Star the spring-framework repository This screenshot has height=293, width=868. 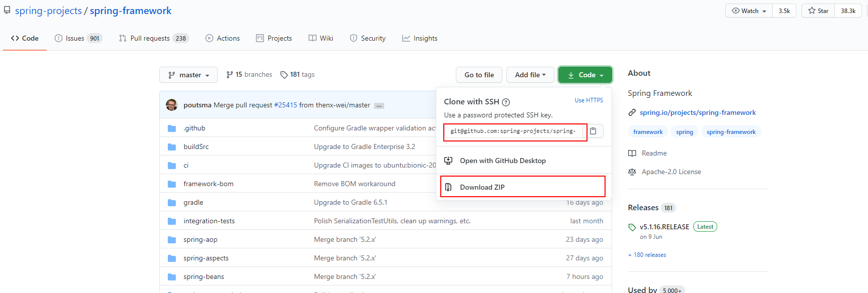point(818,11)
